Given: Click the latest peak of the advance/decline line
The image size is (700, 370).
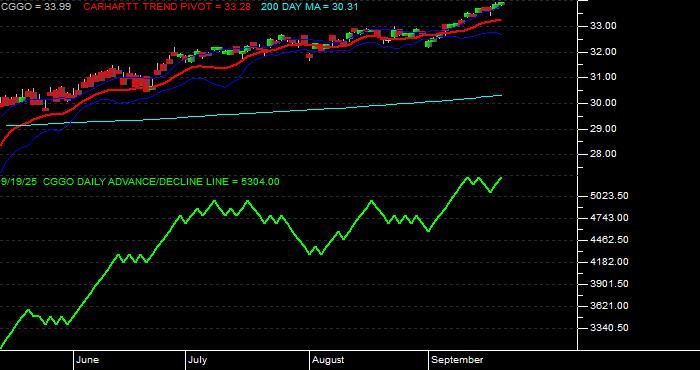Looking at the screenshot, I should pyautogui.click(x=501, y=178).
